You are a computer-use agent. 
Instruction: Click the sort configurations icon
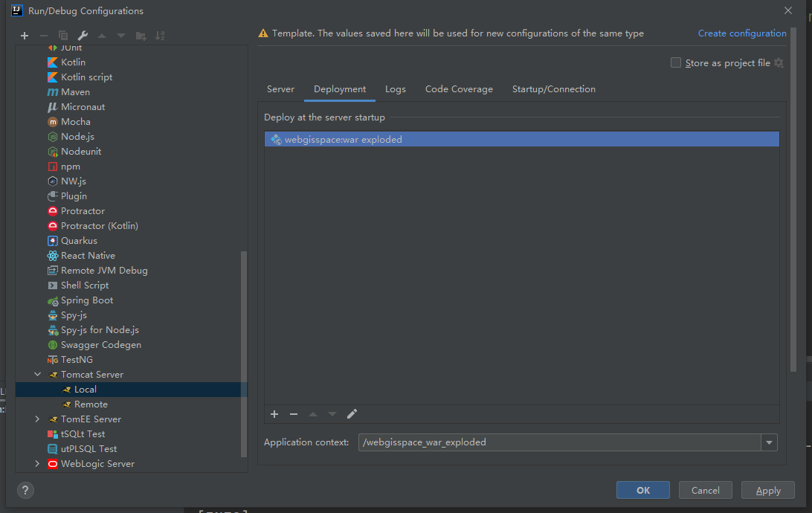160,36
